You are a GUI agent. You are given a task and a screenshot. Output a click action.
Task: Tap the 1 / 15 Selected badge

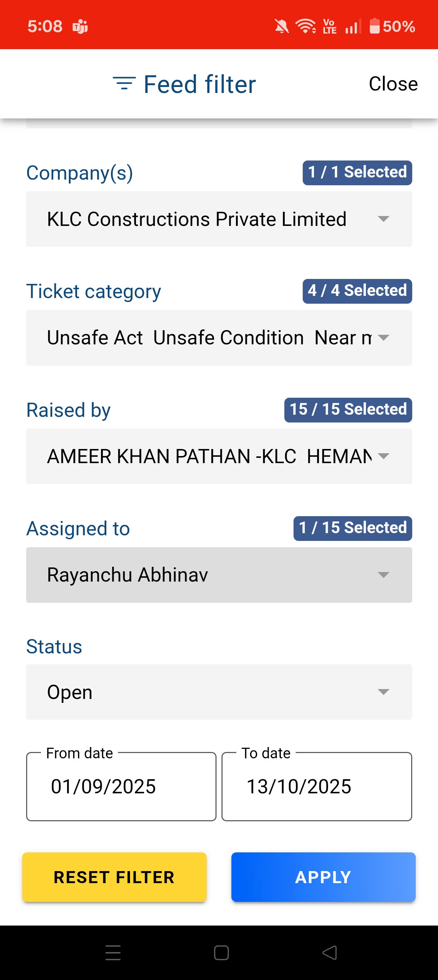[353, 528]
